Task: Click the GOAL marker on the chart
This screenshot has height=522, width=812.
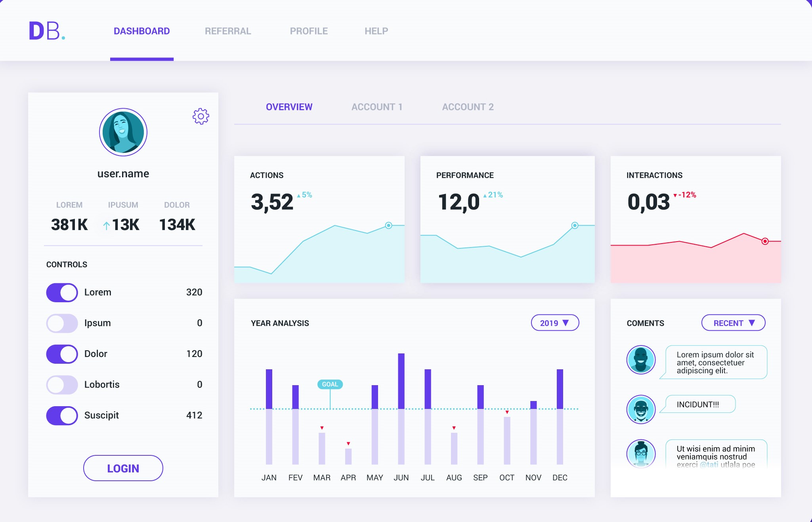Action: [x=330, y=384]
